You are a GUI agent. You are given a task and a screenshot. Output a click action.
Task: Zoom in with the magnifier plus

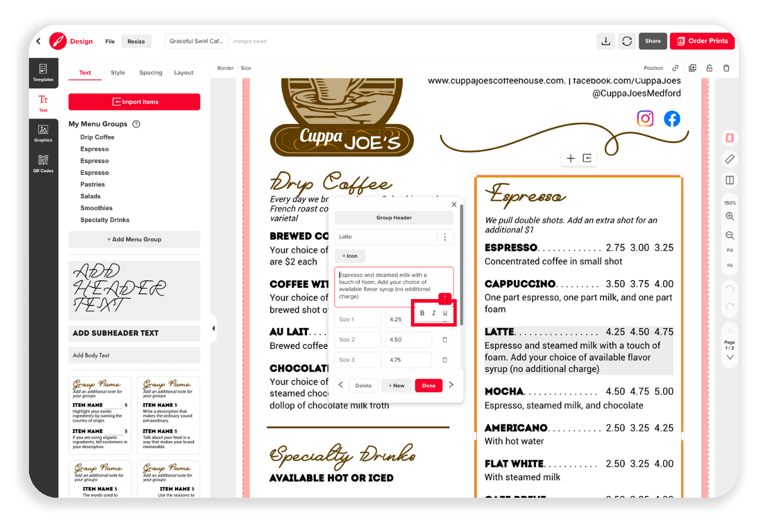click(730, 216)
